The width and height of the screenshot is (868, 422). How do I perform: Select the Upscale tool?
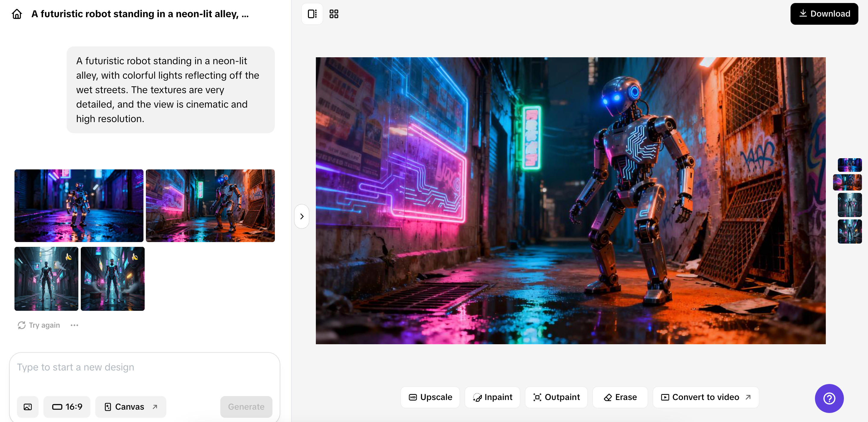(x=430, y=397)
